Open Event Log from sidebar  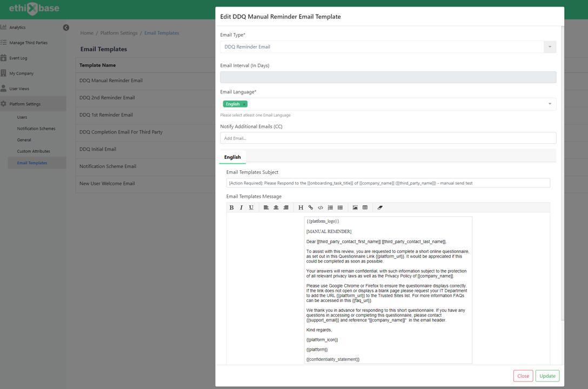pos(18,58)
